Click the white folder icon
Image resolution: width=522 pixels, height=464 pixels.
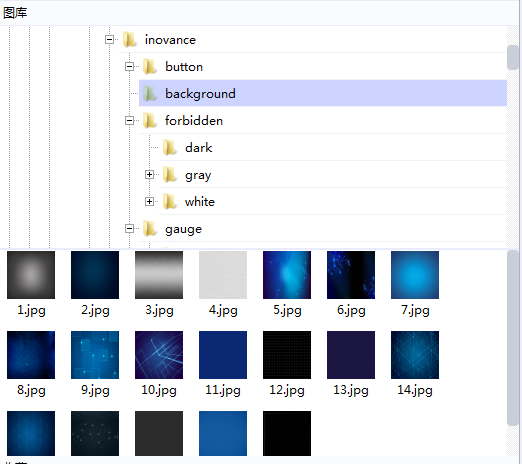tap(170, 201)
